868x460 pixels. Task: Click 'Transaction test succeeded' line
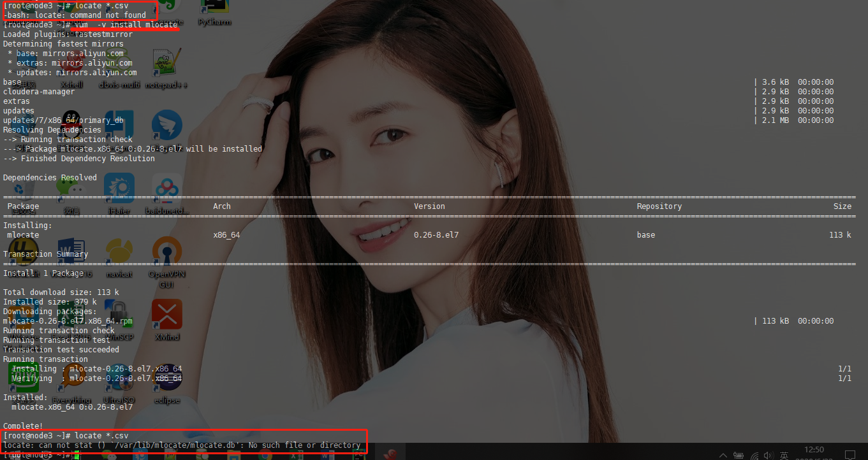pos(61,350)
